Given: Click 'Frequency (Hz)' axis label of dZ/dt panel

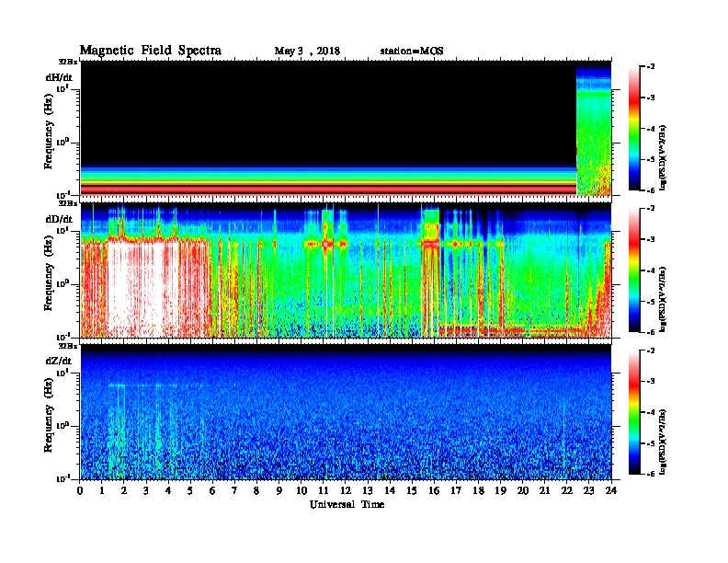Looking at the screenshot, I should 48,415.
